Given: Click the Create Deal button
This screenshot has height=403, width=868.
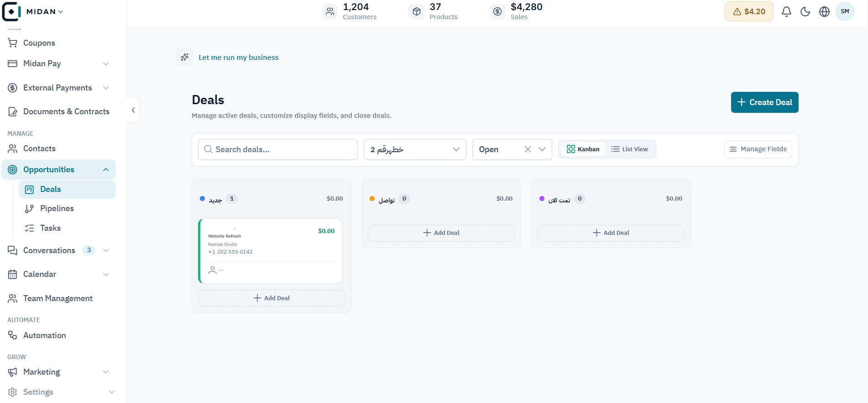Looking at the screenshot, I should tap(764, 102).
